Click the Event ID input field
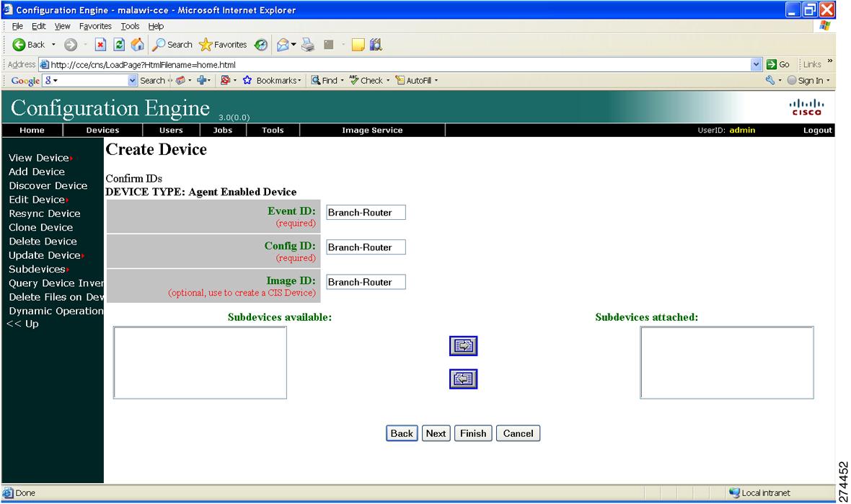Viewport: 851px width, 504px height. point(366,212)
